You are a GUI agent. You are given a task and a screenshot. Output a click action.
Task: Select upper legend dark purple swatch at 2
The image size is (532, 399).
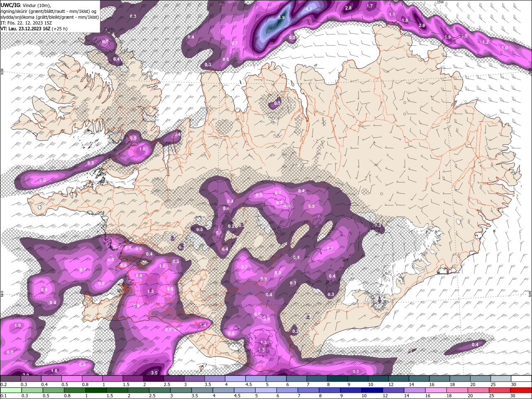pos(153,379)
